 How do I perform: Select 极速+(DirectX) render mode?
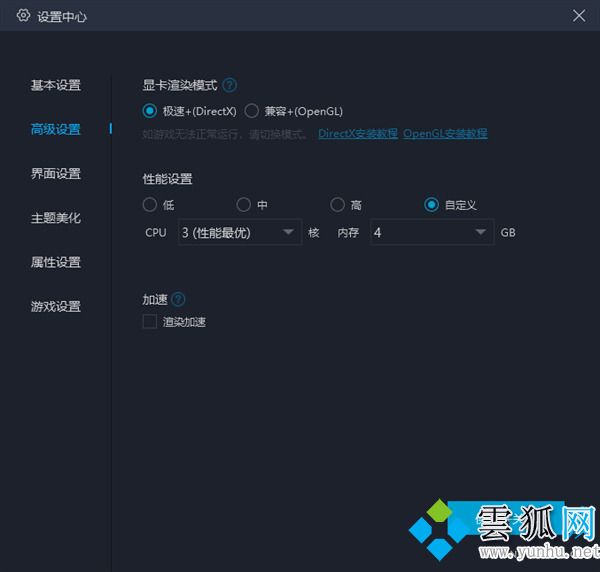150,111
